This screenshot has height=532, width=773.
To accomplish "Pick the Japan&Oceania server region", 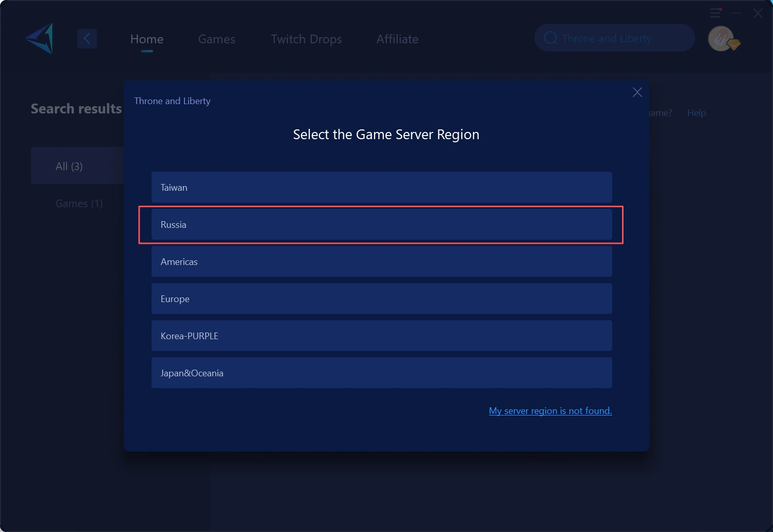I will [x=382, y=373].
